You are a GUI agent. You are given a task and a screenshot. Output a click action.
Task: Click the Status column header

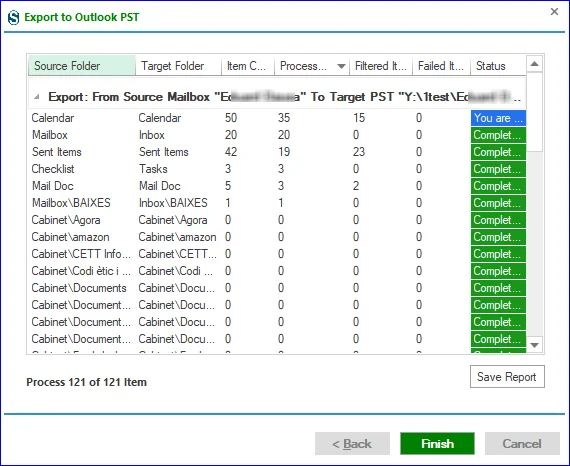point(498,66)
